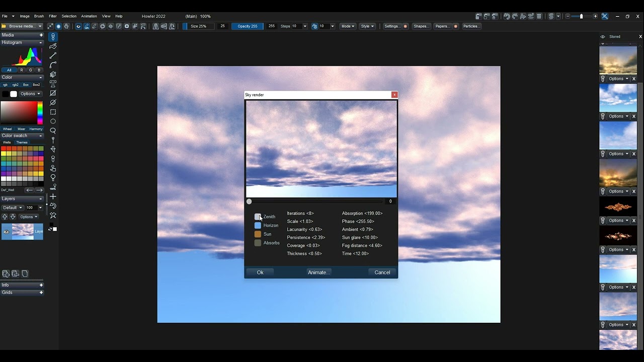This screenshot has width=644, height=362.
Task: Click the Sky render preview slider handle
Action: 249,202
